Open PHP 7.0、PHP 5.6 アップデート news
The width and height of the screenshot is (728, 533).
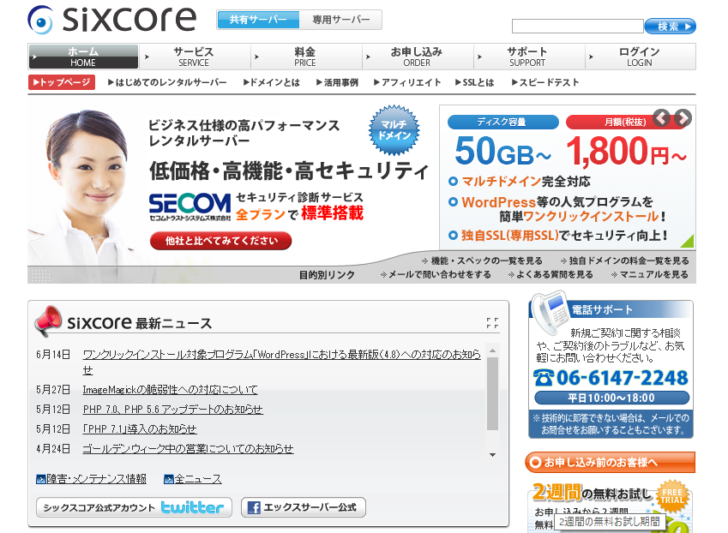coord(173,410)
